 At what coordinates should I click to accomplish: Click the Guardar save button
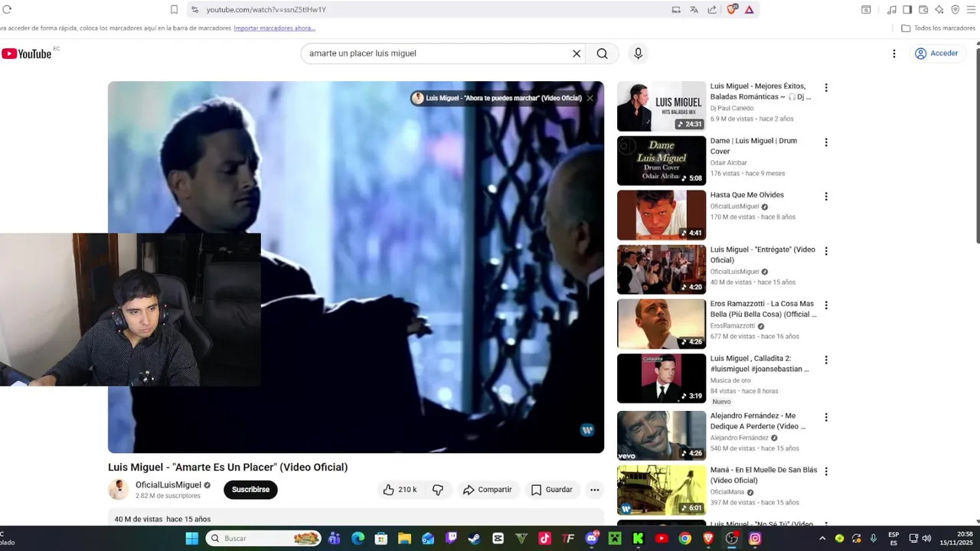pyautogui.click(x=552, y=490)
